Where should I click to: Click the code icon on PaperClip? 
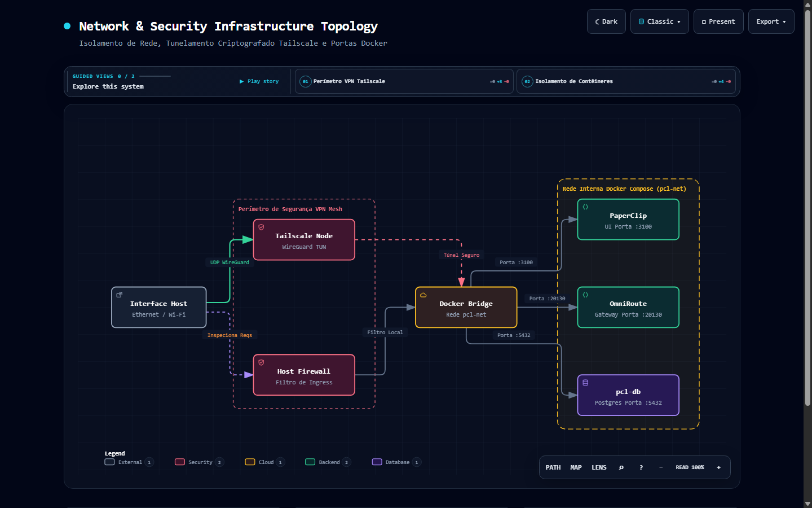click(x=585, y=207)
